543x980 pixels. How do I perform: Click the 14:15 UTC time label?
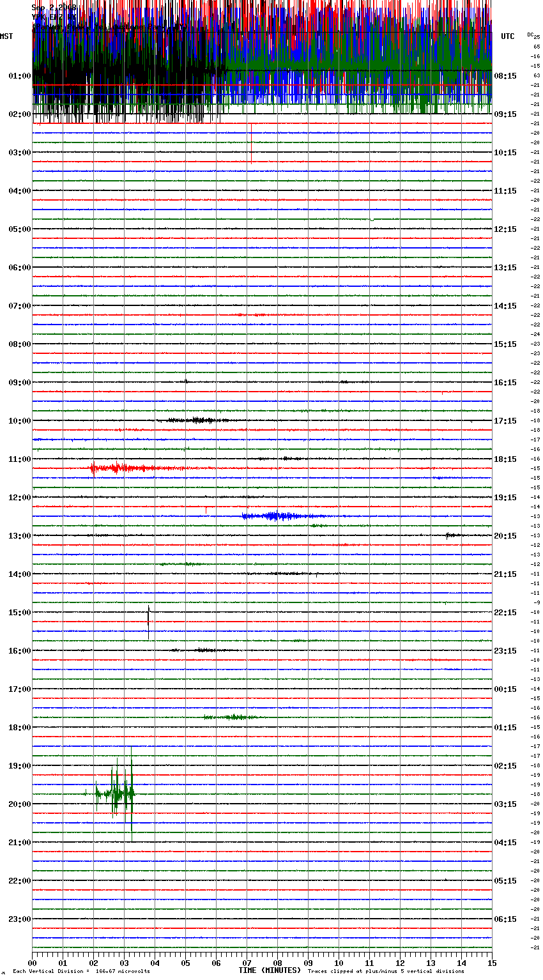coord(505,306)
